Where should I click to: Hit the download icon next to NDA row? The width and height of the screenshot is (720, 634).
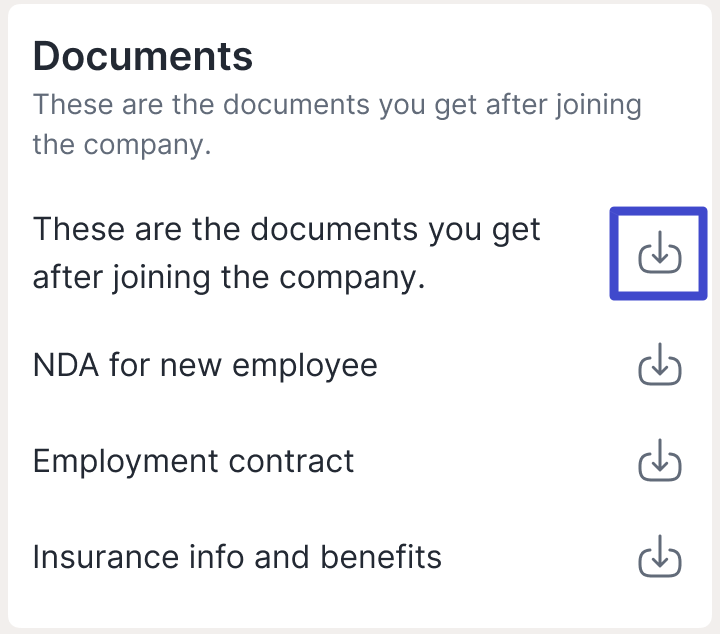[660, 366]
